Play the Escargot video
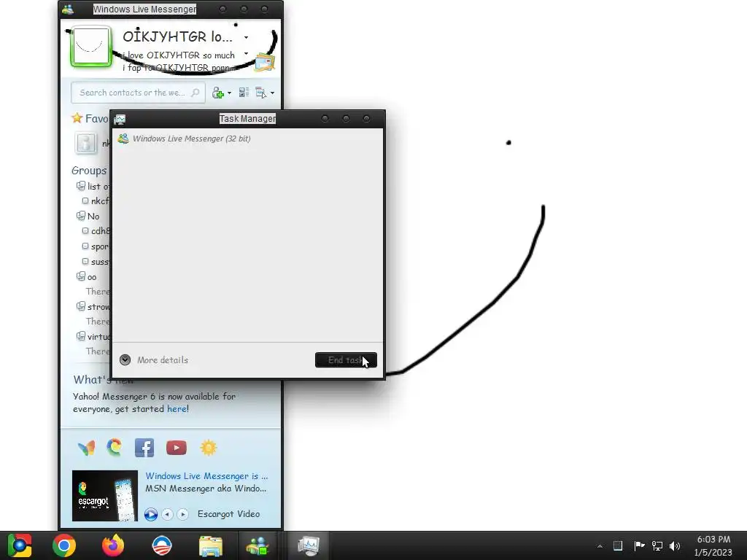This screenshot has width=747, height=560. [151, 514]
